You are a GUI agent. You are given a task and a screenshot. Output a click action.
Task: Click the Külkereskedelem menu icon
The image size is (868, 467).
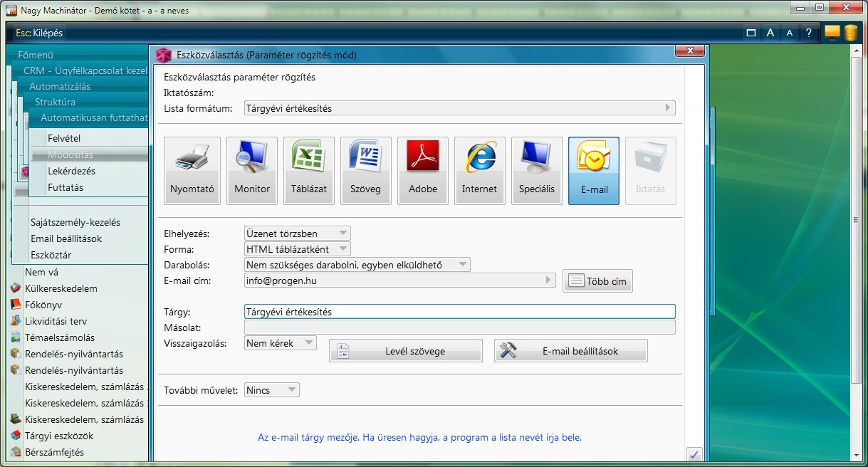point(16,288)
